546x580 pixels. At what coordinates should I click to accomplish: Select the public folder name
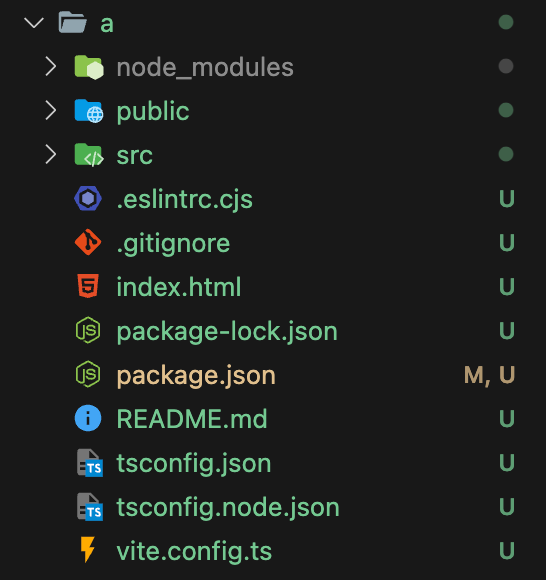pyautogui.click(x=153, y=112)
